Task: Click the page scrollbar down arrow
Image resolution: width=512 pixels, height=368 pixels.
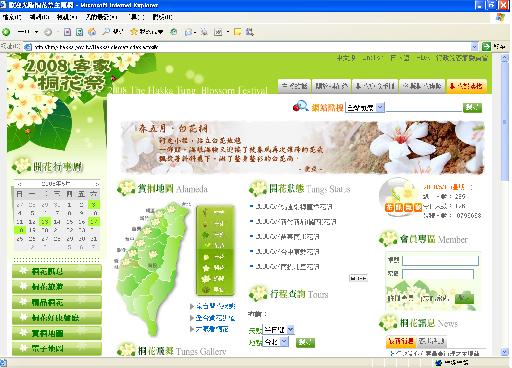Action: 504,351
